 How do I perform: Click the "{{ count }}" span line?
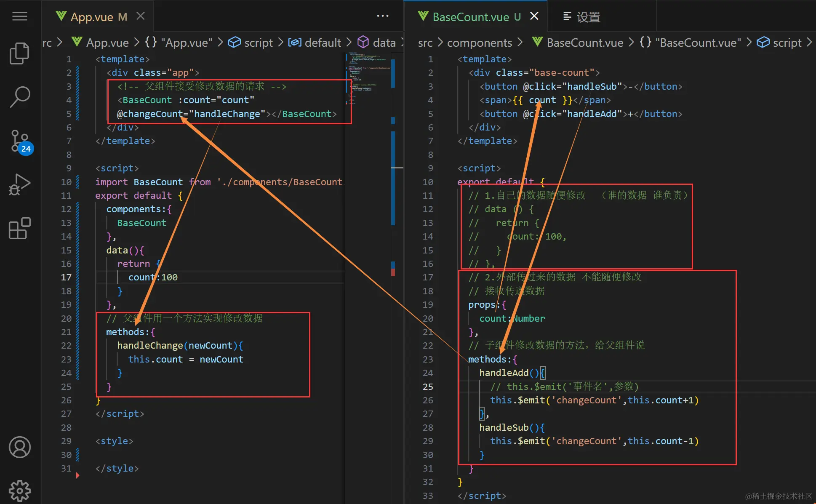coord(545,100)
